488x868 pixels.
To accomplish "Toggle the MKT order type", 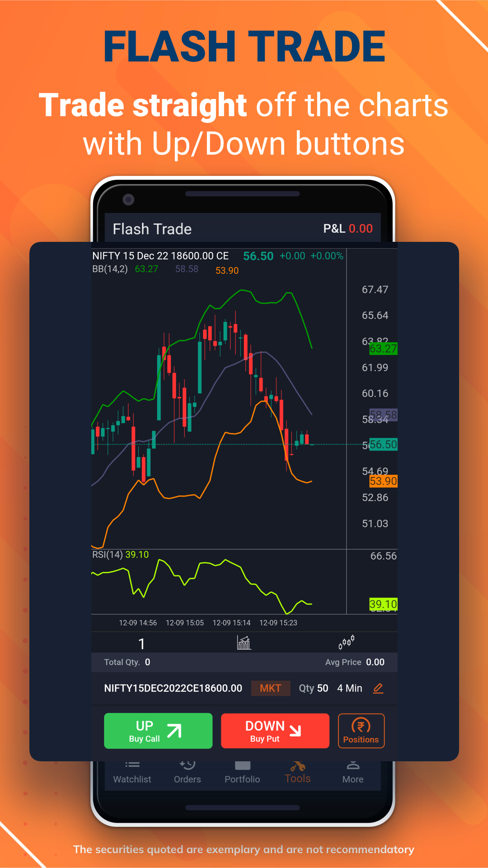I will (270, 688).
